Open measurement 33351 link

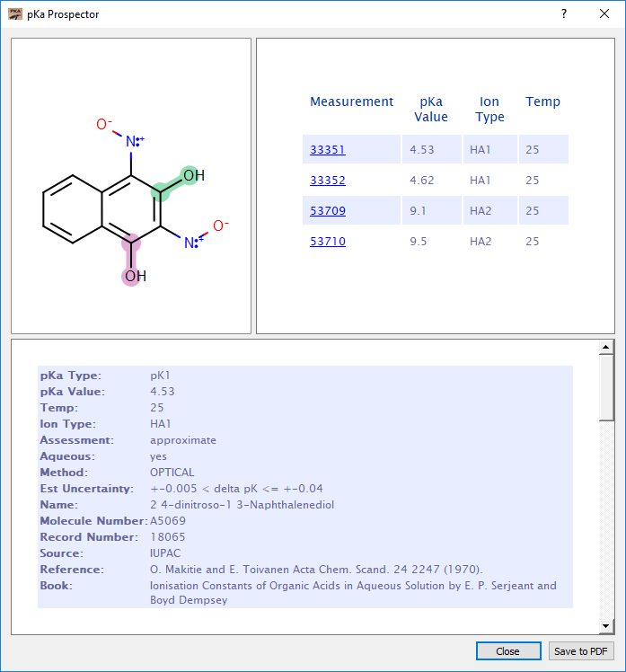pos(328,150)
